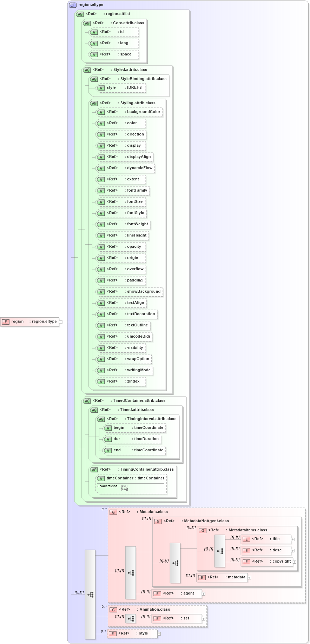This screenshot has height=644, width=310.
Task: Click the A icon next to space attribute
Action: pos(94,55)
